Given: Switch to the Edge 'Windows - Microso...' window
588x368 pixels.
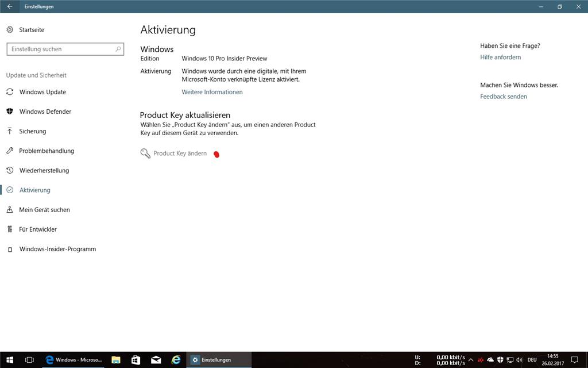Looking at the screenshot, I should click(x=74, y=360).
